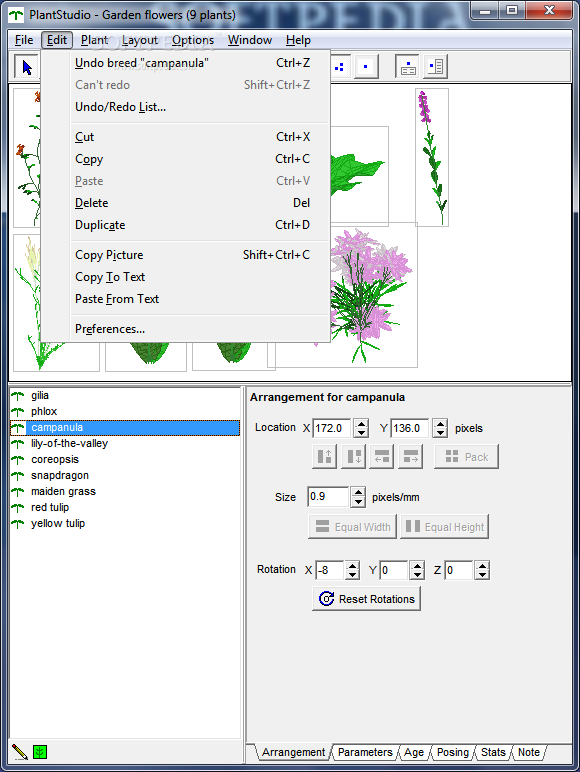Click the Location X input field

pos(332,428)
